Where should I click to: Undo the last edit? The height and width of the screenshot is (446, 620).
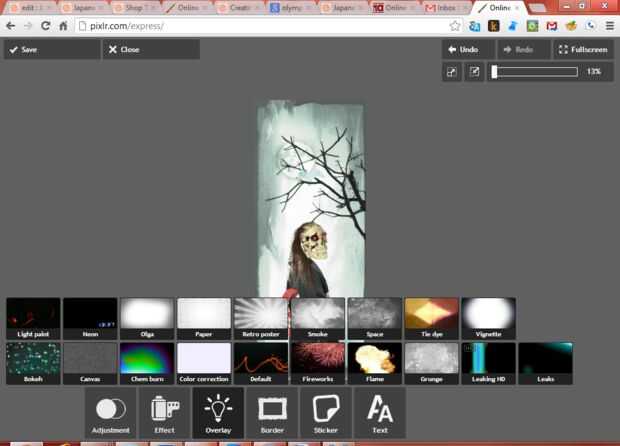[468, 49]
